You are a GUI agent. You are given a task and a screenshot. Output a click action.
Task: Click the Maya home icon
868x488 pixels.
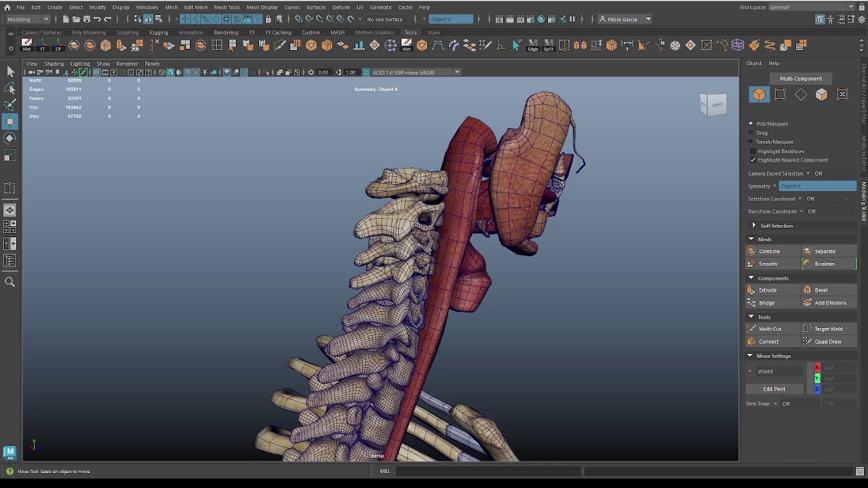pos(7,7)
